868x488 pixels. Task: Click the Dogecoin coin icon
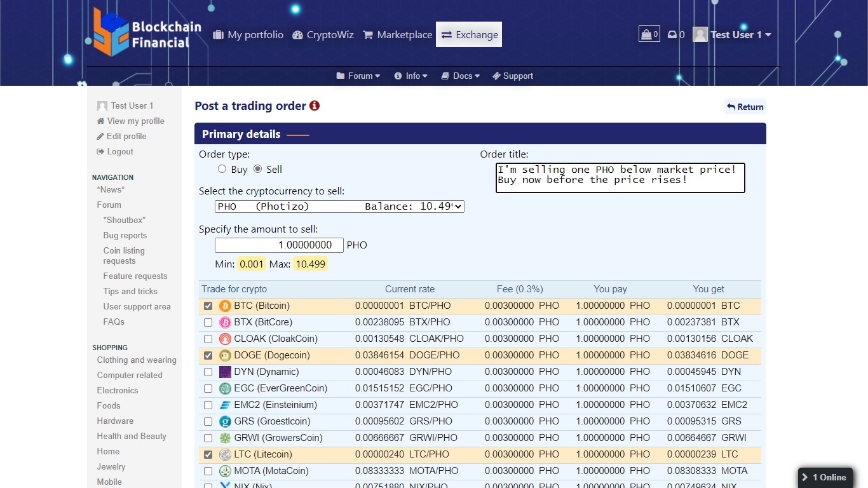225,355
